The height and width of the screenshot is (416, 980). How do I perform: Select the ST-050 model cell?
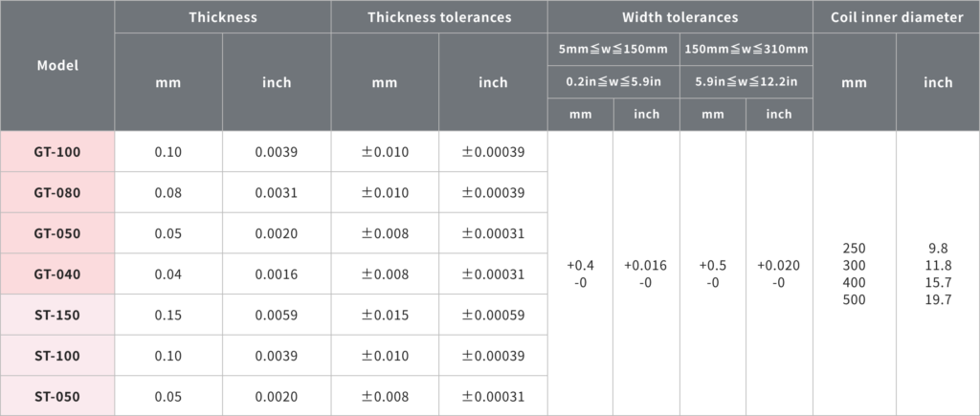pos(57,396)
